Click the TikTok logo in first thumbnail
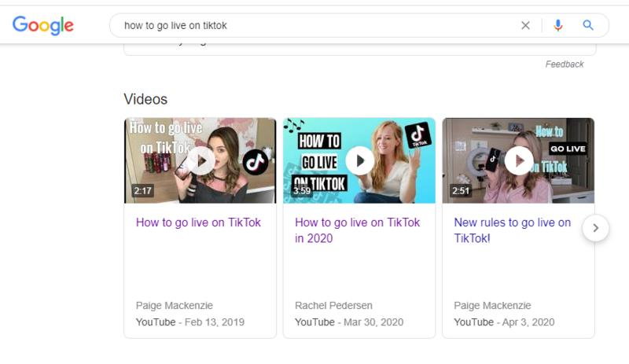 (256, 162)
